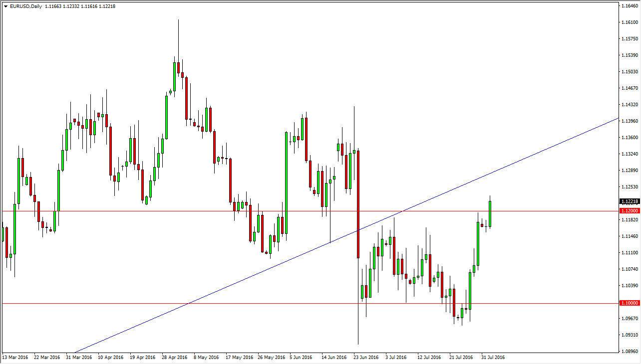Expand the EURUSD,Daily chart dropdown arrow
The height and width of the screenshot is (364, 641).
point(6,6)
